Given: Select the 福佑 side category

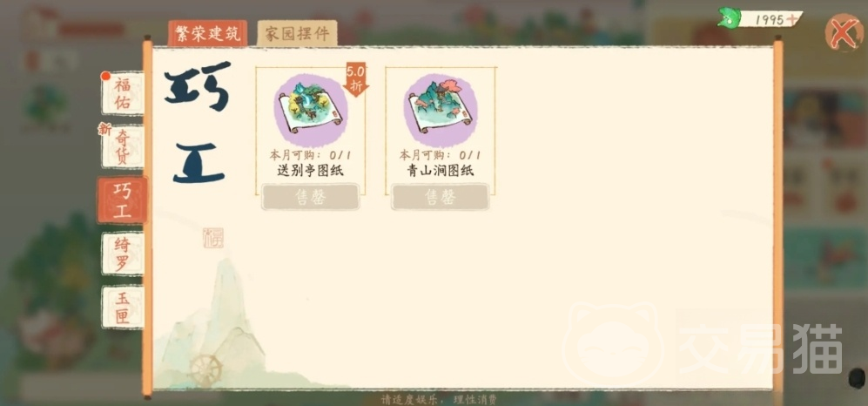Looking at the screenshot, I should point(123,93).
